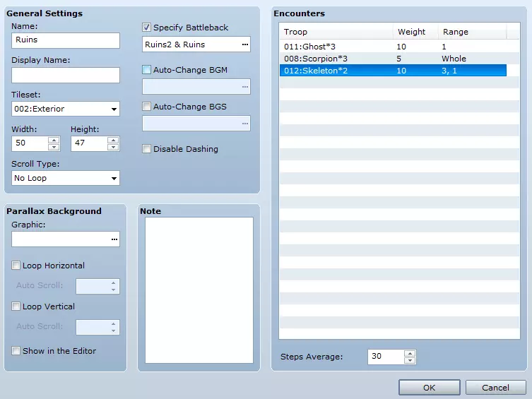Click the Troop column header
532x399 pixels.
336,32
